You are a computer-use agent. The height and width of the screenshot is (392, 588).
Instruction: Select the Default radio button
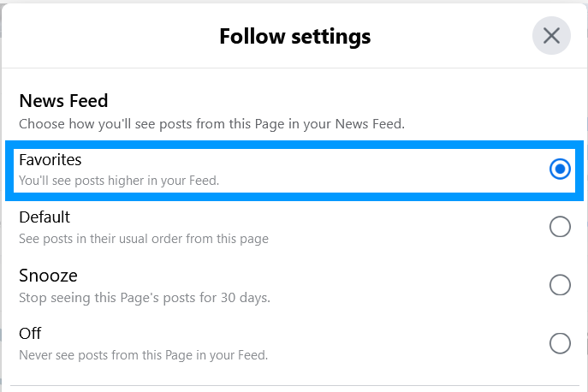560,227
